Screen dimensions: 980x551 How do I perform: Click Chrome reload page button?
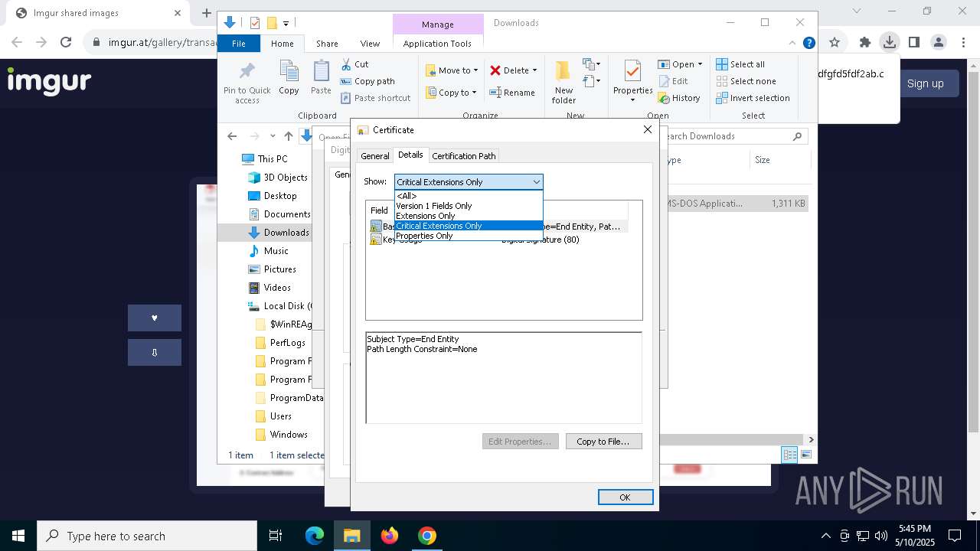pos(66,42)
